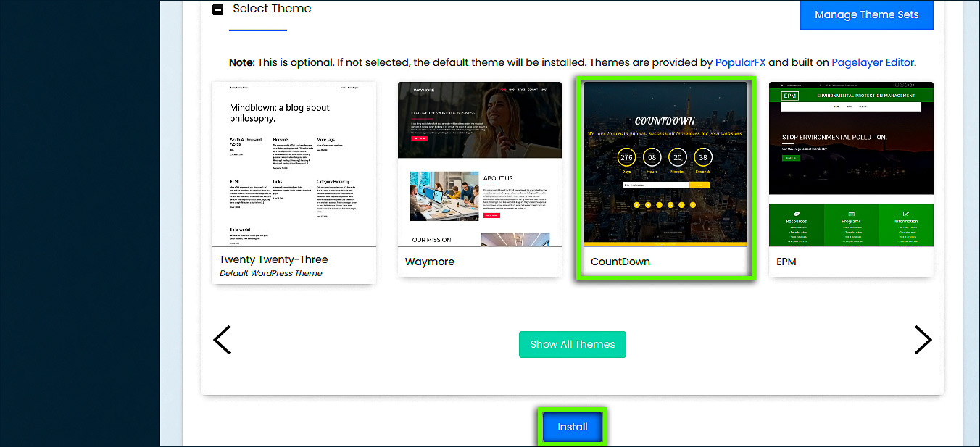Collapse the Select Theme section minus icon

217,10
